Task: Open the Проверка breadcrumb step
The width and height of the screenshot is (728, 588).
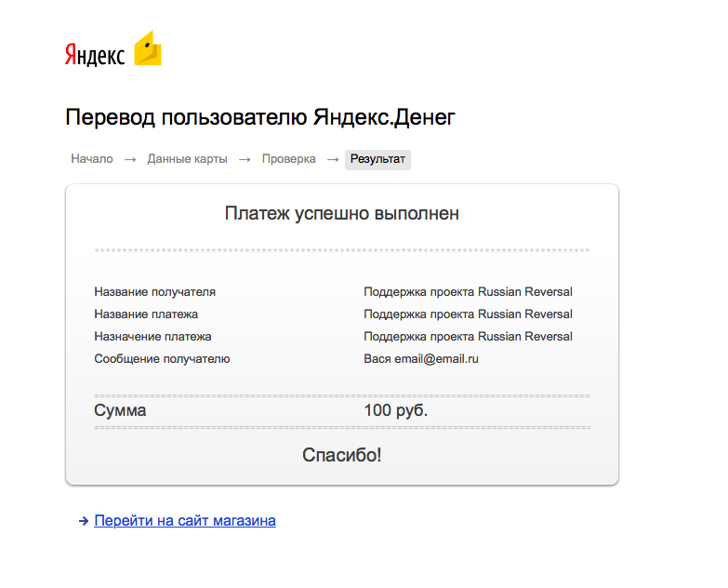Action: tap(288, 159)
